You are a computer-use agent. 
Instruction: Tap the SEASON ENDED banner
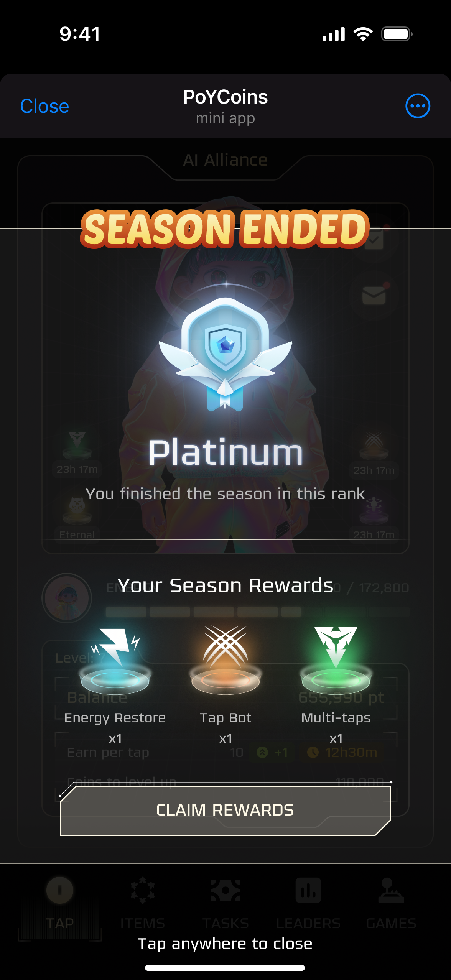(225, 229)
